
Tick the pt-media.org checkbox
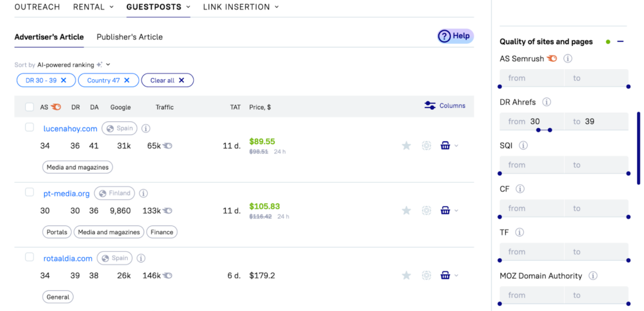(30, 192)
